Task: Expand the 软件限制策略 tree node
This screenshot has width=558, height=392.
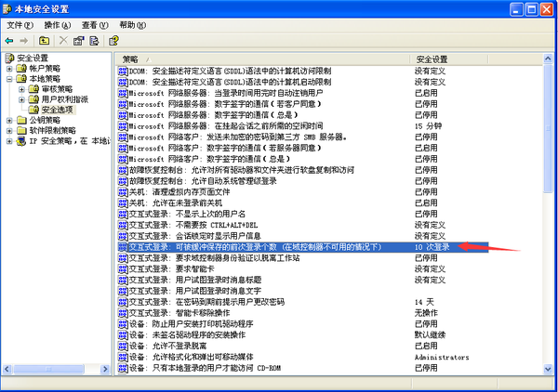Action: pyautogui.click(x=9, y=131)
